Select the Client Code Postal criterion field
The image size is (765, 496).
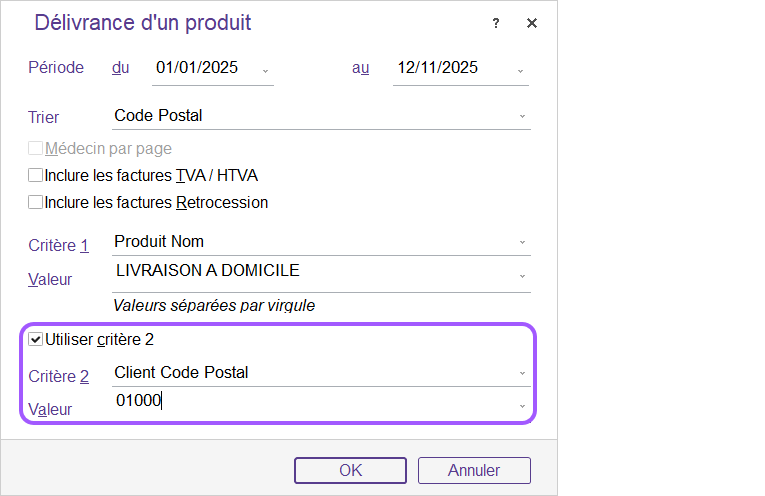[x=300, y=373]
